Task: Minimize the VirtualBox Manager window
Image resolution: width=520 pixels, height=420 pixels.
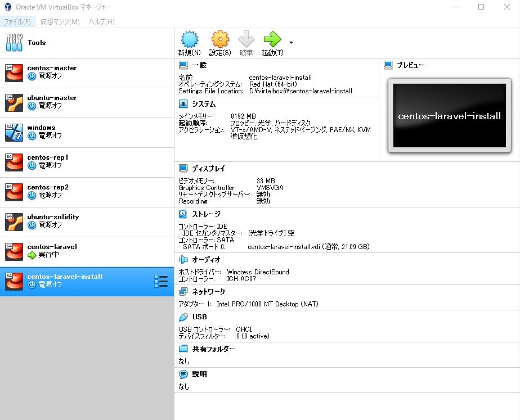Action: point(456,7)
